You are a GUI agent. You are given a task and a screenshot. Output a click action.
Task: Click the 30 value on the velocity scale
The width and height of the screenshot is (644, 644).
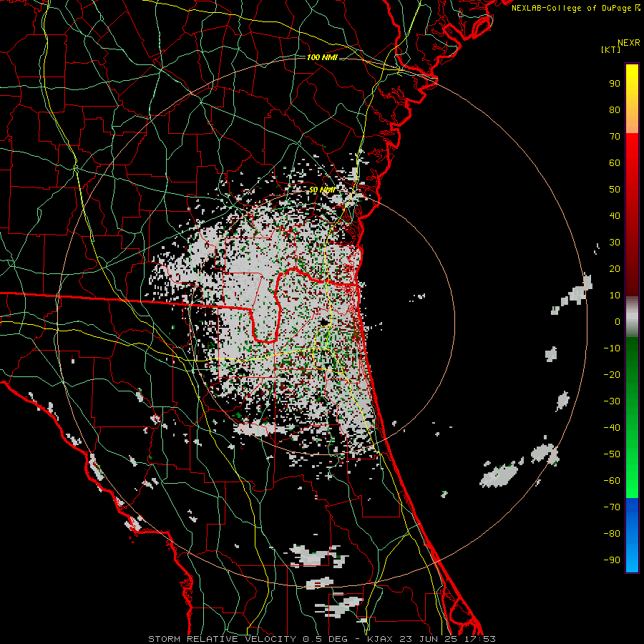coord(615,243)
